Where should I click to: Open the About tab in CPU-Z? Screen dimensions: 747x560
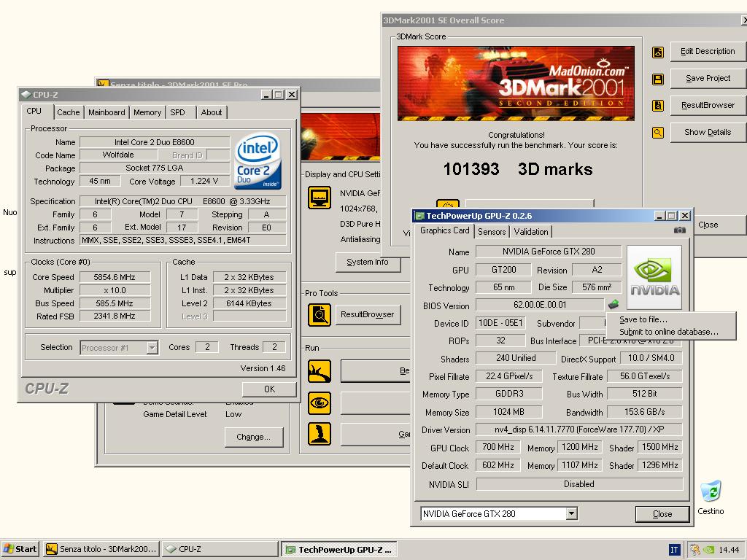pyautogui.click(x=212, y=112)
